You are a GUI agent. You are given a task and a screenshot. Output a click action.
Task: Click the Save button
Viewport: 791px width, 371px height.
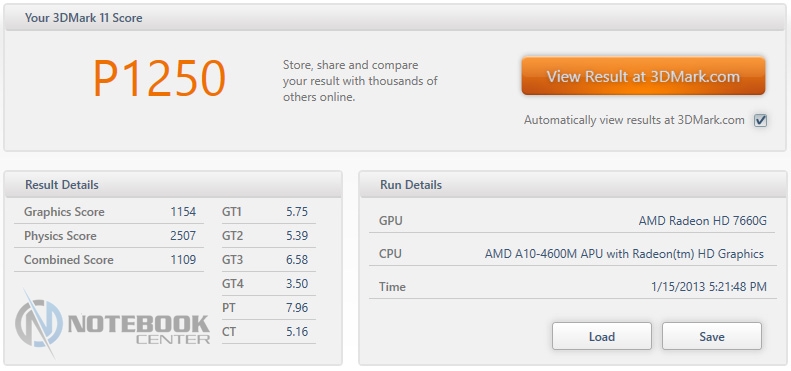click(x=711, y=337)
